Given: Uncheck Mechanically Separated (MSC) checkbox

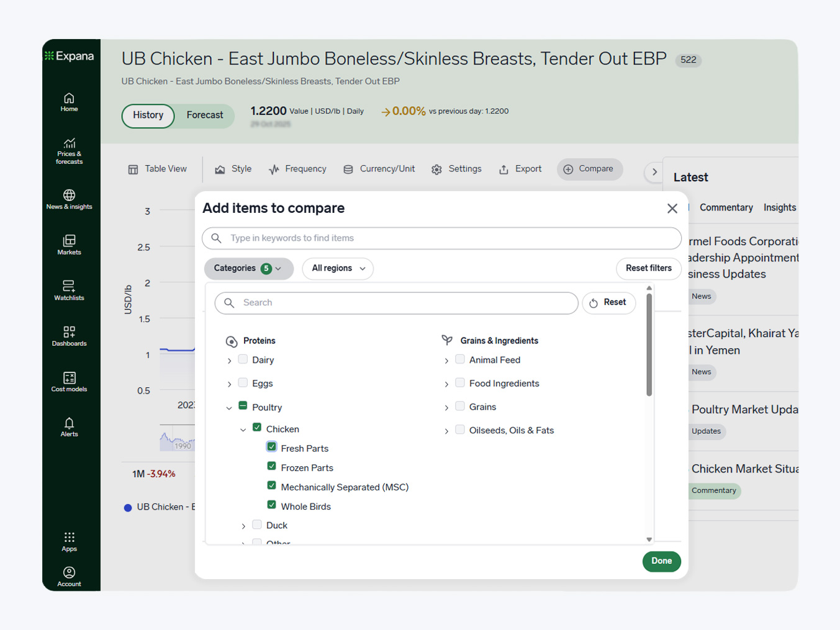Looking at the screenshot, I should (271, 485).
